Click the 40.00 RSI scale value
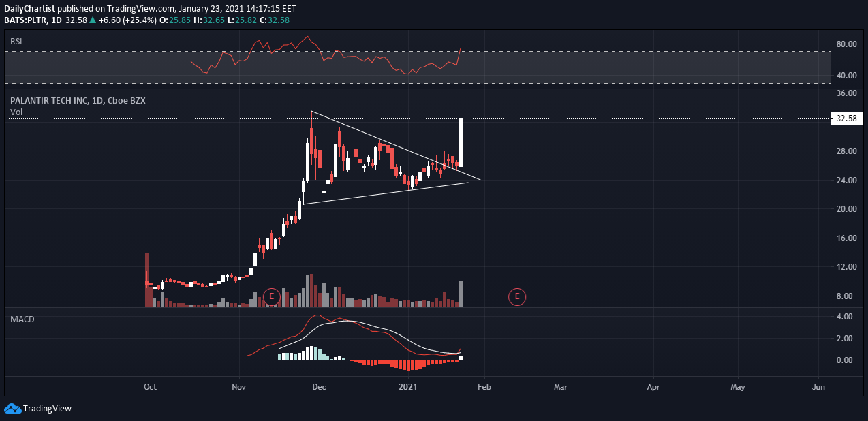This screenshot has height=421, width=868. (846, 76)
